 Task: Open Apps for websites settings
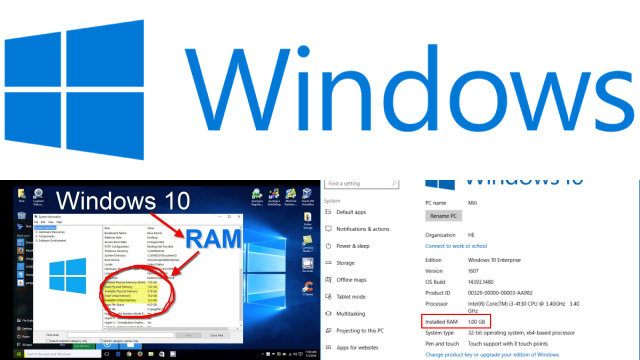pos(352,347)
